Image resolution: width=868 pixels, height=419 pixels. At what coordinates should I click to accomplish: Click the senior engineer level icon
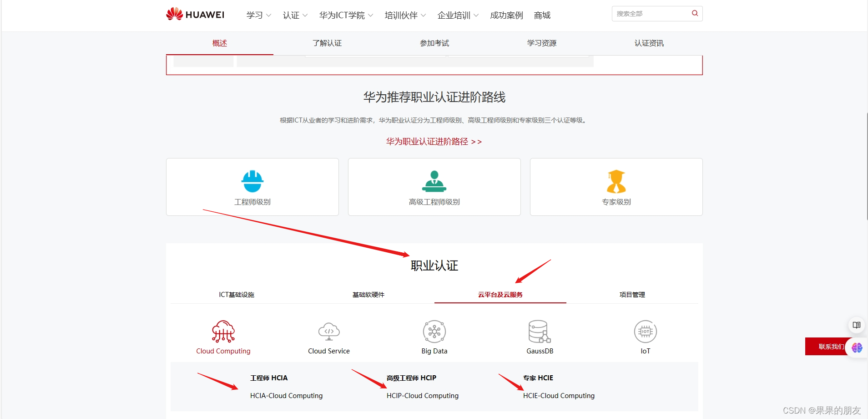(x=434, y=181)
